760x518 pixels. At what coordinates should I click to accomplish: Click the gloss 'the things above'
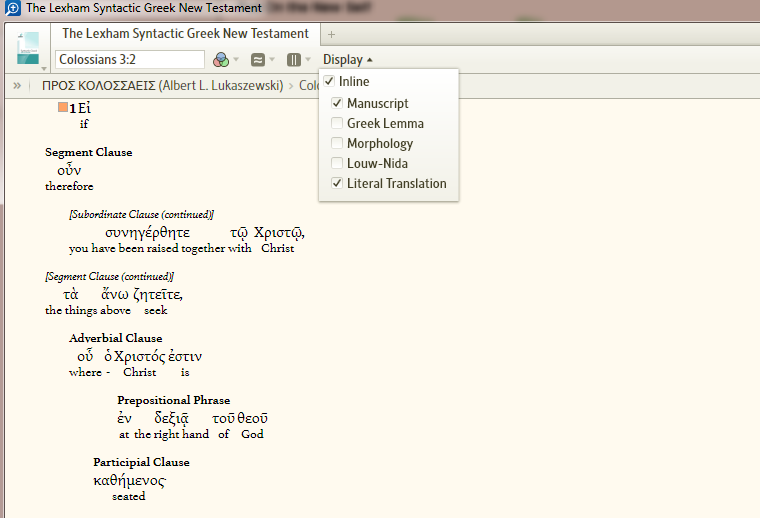pyautogui.click(x=88, y=311)
